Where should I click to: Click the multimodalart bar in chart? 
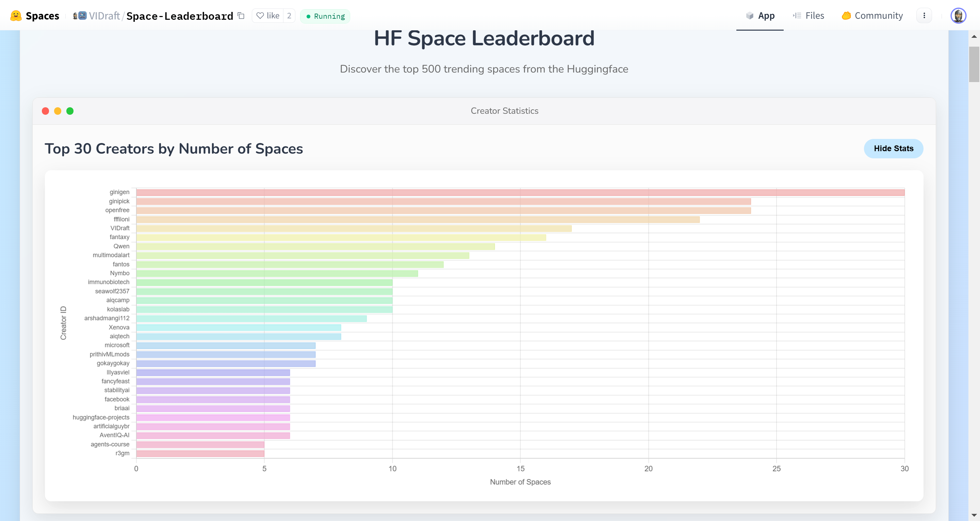coord(303,255)
